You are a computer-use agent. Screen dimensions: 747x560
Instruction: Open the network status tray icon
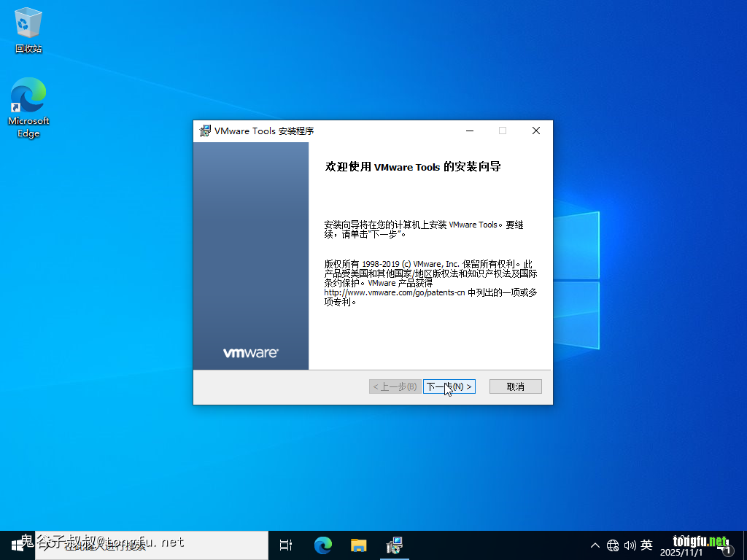(613, 545)
